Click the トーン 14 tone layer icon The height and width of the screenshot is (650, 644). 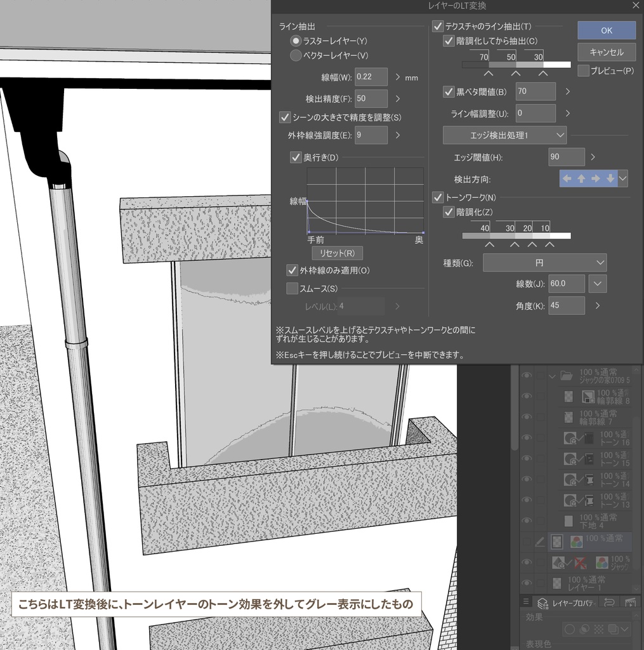coord(570,480)
